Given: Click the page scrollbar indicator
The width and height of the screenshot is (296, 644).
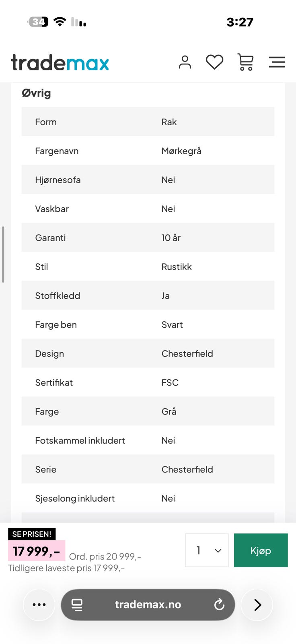Looking at the screenshot, I should [3, 254].
